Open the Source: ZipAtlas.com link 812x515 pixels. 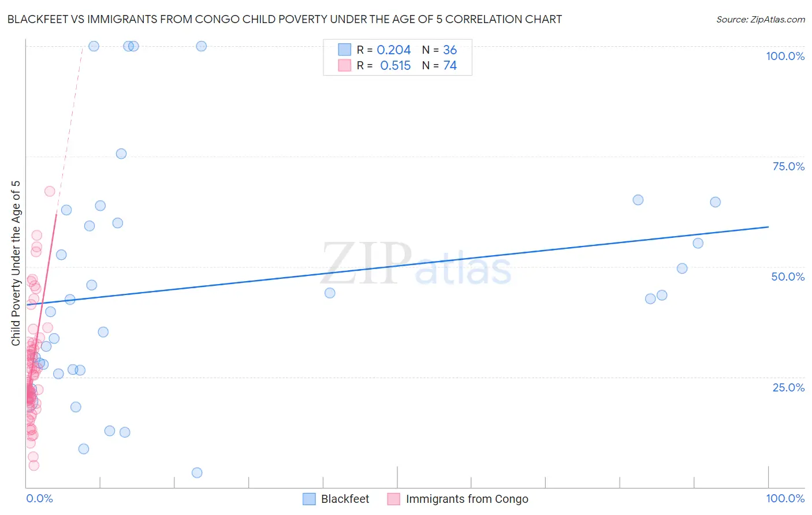(x=761, y=19)
